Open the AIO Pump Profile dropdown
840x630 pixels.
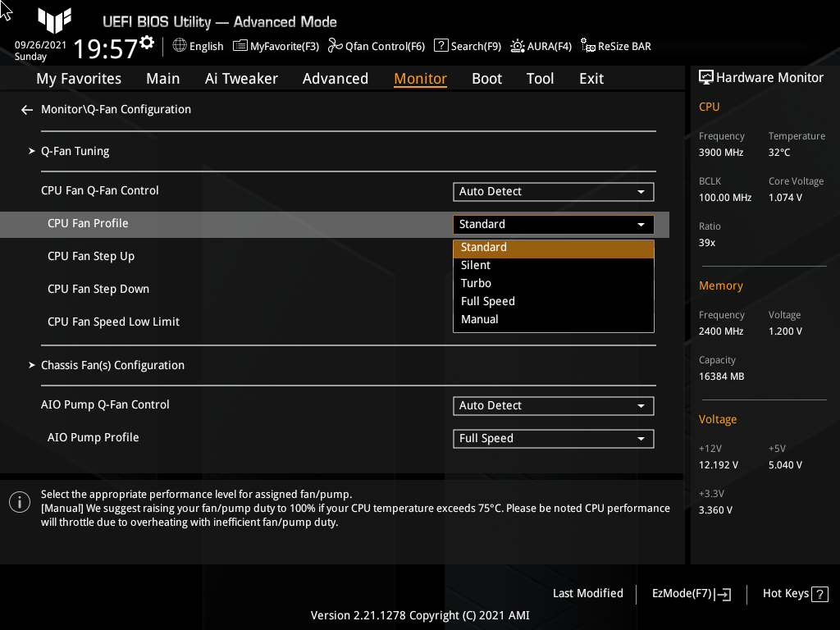(x=553, y=439)
